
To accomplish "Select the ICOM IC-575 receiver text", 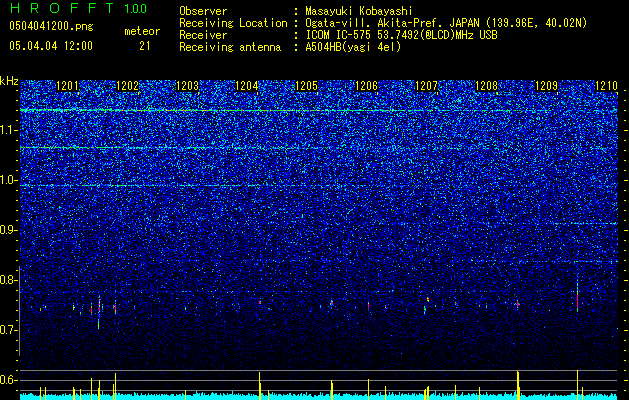I will click(x=401, y=35).
